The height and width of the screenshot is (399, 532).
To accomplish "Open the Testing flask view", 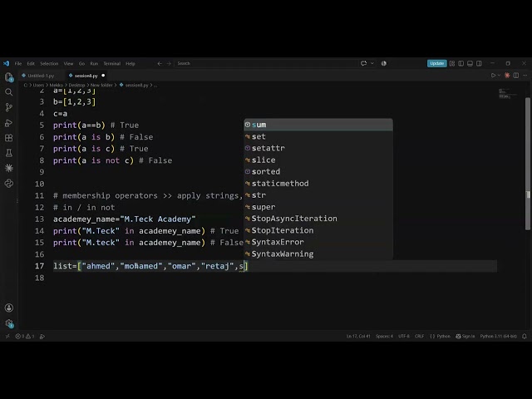I will click(9, 153).
